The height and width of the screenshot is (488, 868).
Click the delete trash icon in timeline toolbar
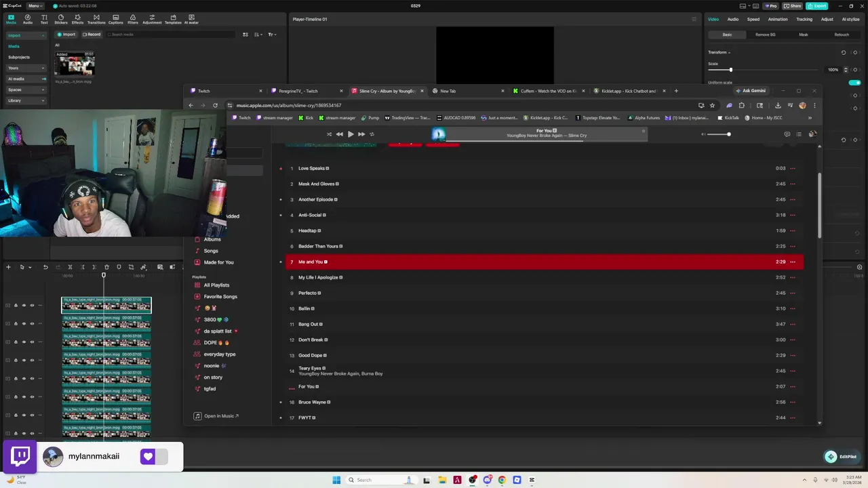point(106,267)
